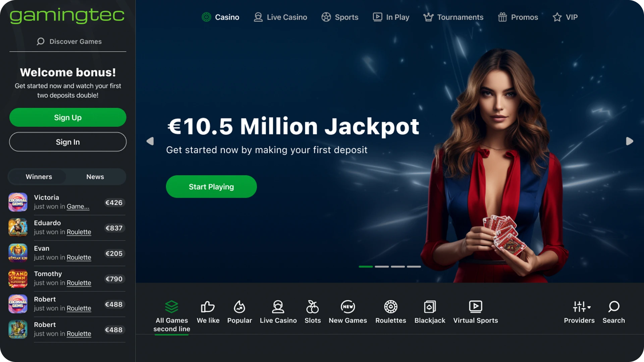Click the New Games badge icon
The width and height of the screenshot is (644, 362).
[348, 307]
